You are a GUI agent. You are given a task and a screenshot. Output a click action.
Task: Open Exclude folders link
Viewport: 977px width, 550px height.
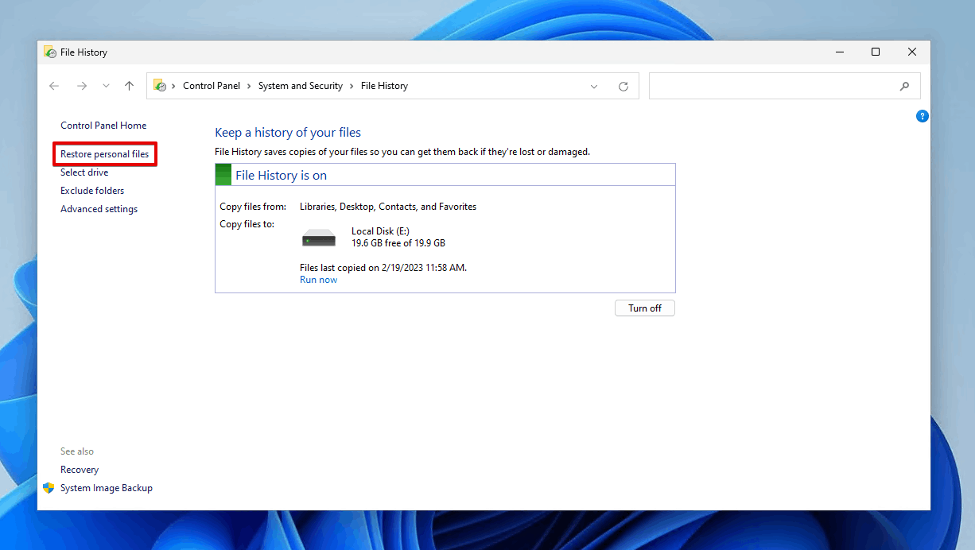click(x=92, y=191)
